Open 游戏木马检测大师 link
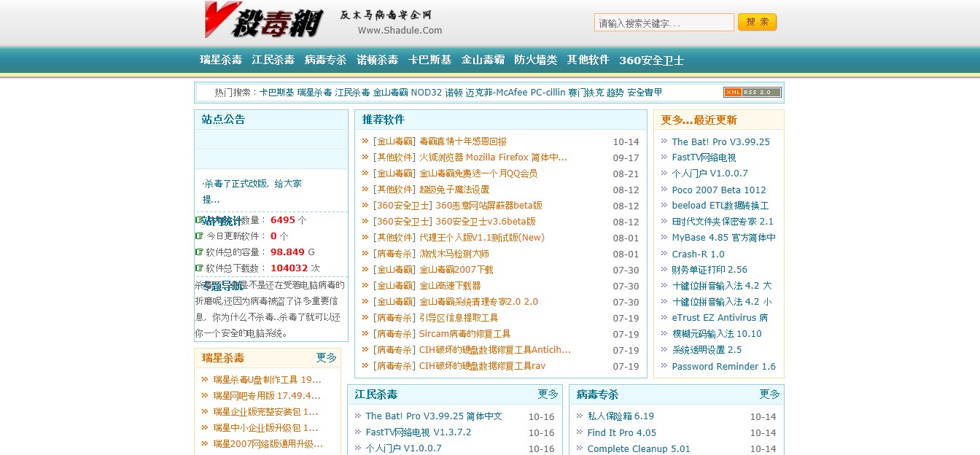Image resolution: width=980 pixels, height=455 pixels. [454, 254]
